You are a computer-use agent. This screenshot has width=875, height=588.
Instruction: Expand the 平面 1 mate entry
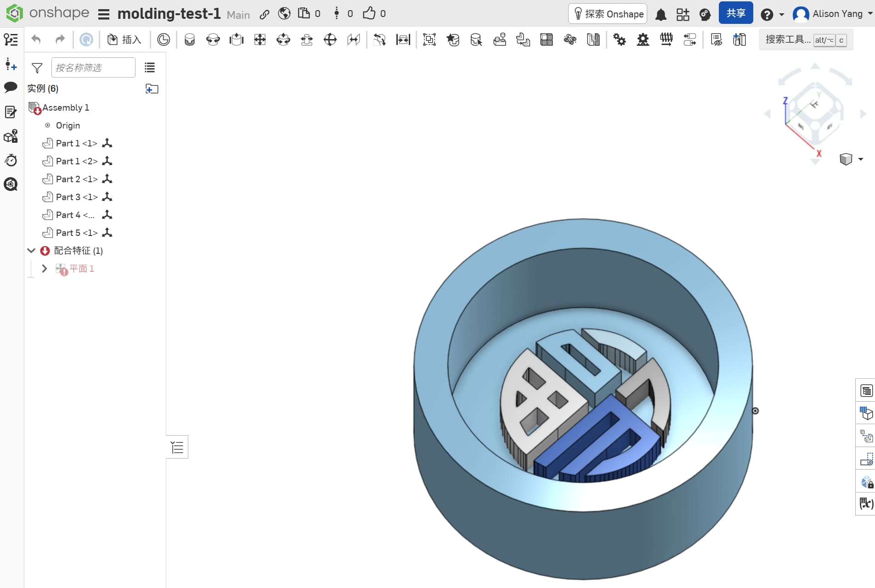tap(45, 269)
